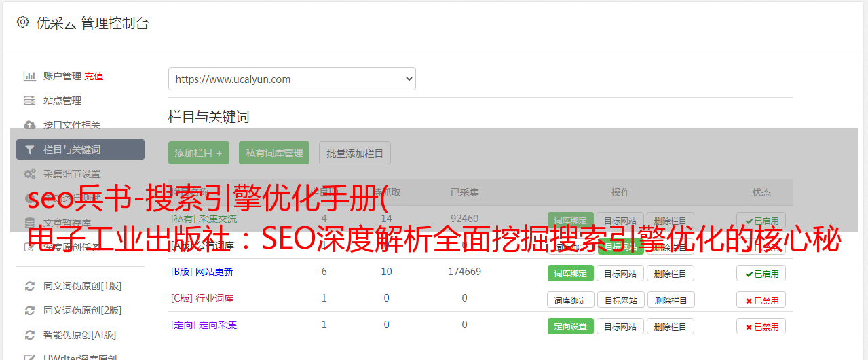Image resolution: width=868 pixels, height=360 pixels.
Task: Open the [B版] 网站更新 column link
Action: click(x=202, y=272)
